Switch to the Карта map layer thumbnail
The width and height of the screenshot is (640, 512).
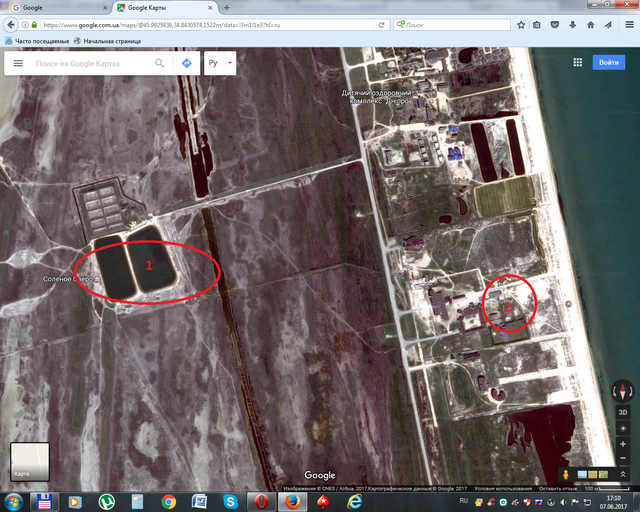click(29, 461)
